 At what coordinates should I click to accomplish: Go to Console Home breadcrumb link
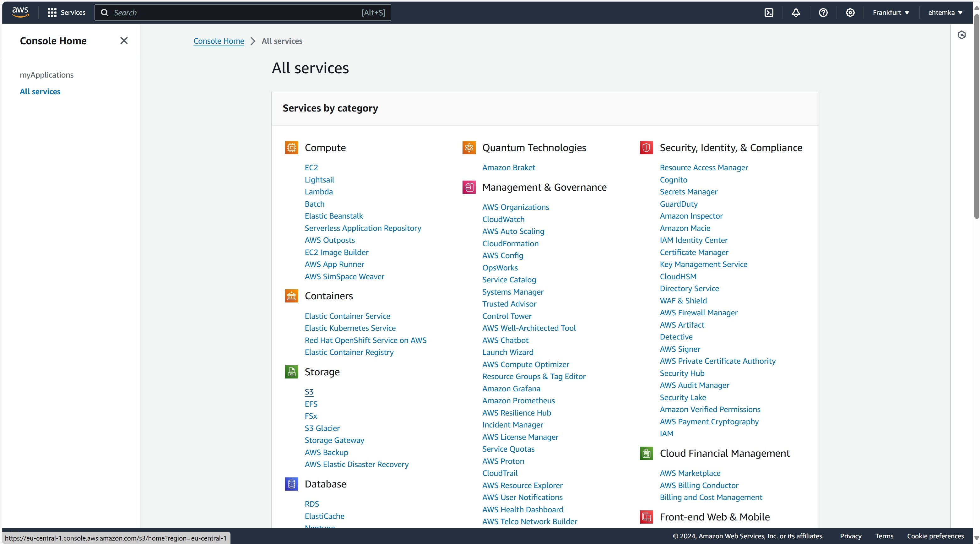(x=219, y=41)
